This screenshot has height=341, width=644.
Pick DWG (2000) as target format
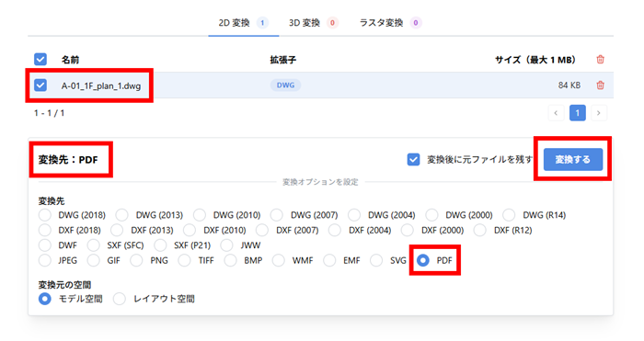tap(431, 215)
